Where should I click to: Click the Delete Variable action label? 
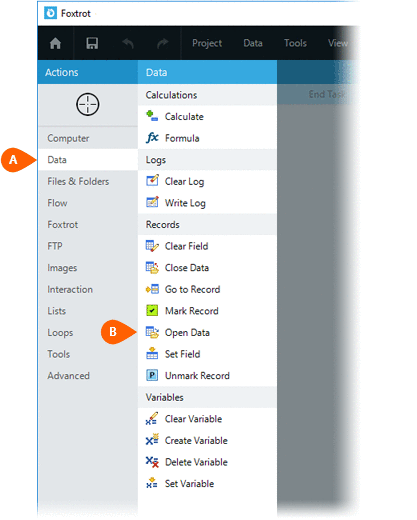pyautogui.click(x=196, y=462)
